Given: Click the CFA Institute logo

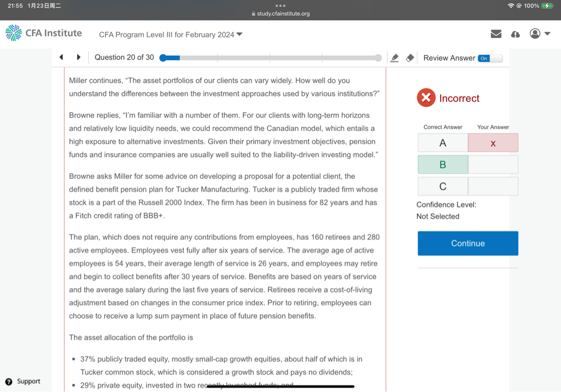Looking at the screenshot, I should pos(43,33).
